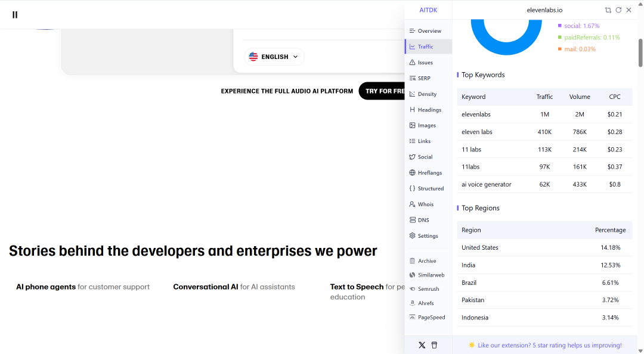The width and height of the screenshot is (644, 354).
Task: Open the Ahrefs icon
Action: 412,303
